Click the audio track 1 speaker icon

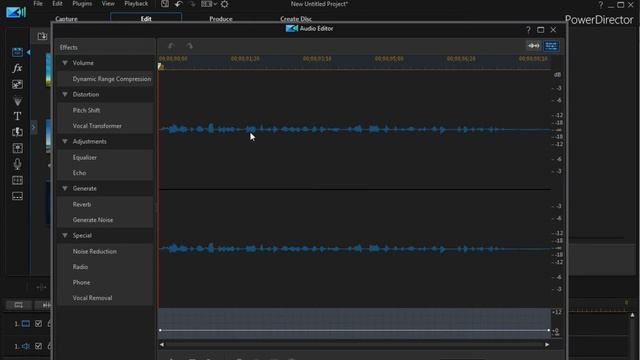pos(25,346)
